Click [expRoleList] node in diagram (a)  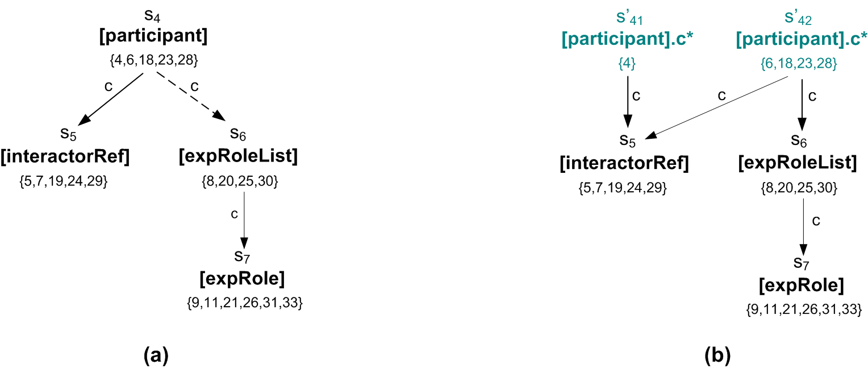(238, 157)
